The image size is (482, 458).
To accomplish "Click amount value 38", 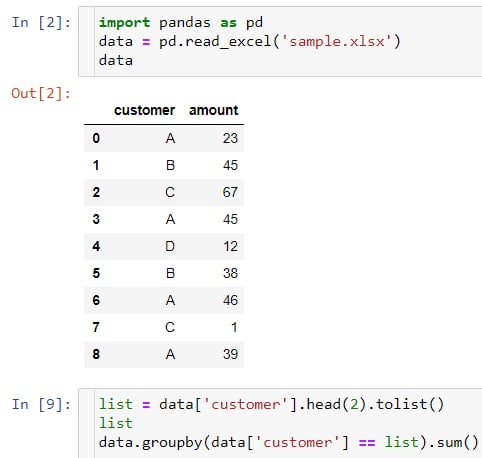I will point(230,273).
